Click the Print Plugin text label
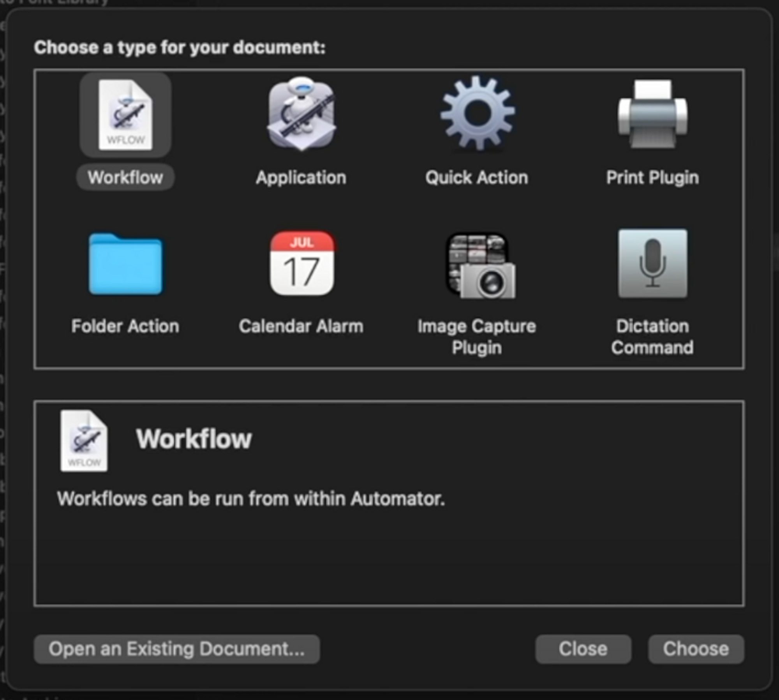The image size is (779, 700). pos(652,178)
